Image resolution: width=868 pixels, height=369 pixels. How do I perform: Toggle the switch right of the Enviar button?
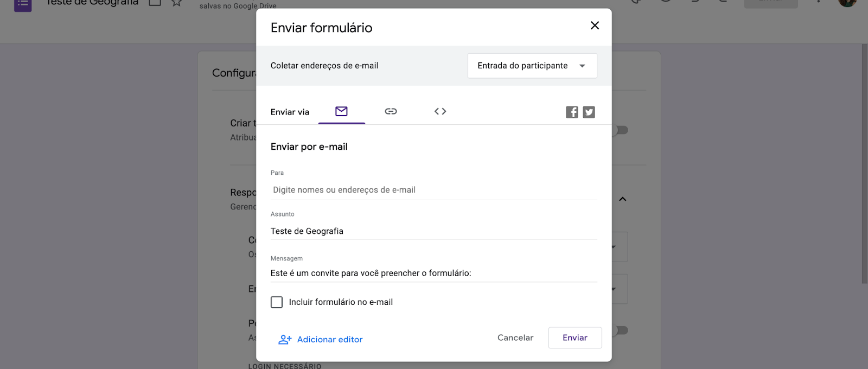click(621, 330)
